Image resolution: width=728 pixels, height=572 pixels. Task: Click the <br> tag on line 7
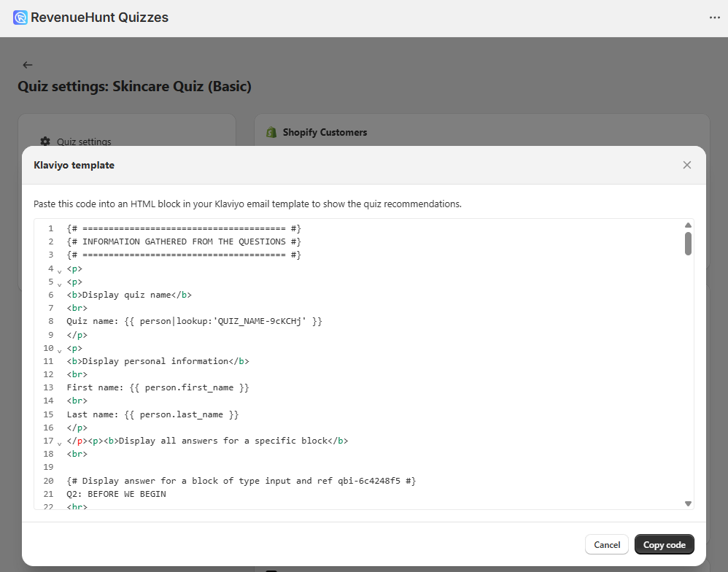(x=77, y=309)
